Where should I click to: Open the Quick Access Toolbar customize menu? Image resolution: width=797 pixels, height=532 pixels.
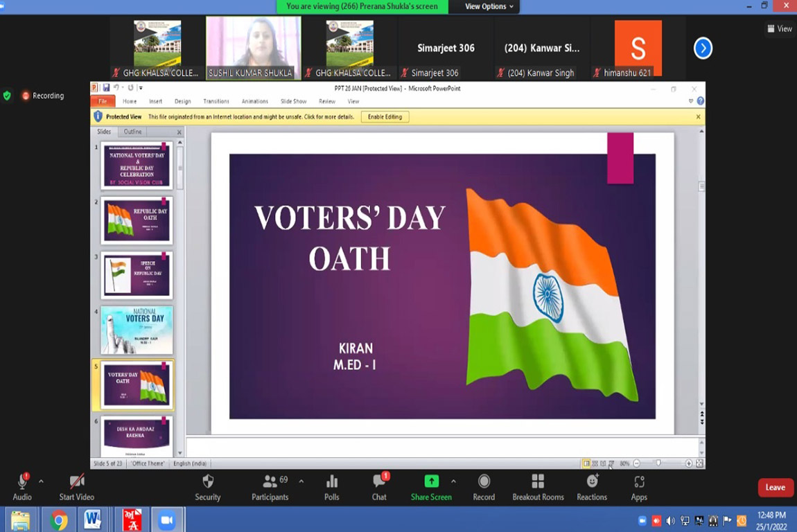point(141,88)
